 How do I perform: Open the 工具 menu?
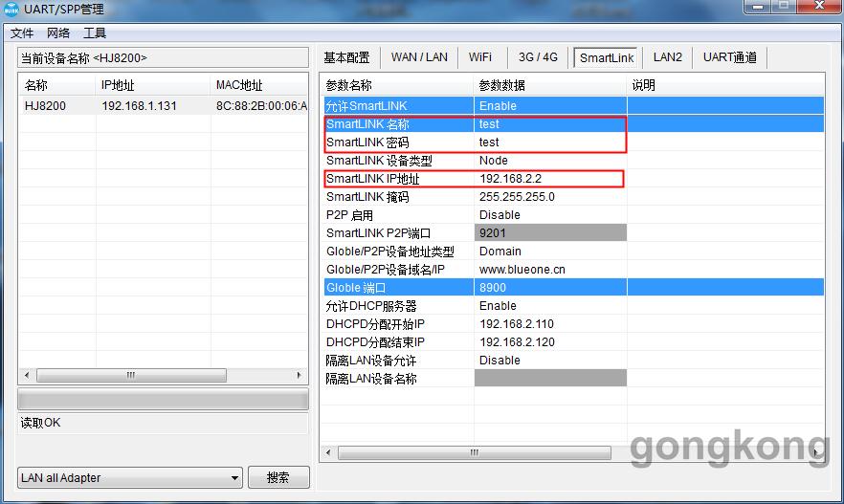95,33
